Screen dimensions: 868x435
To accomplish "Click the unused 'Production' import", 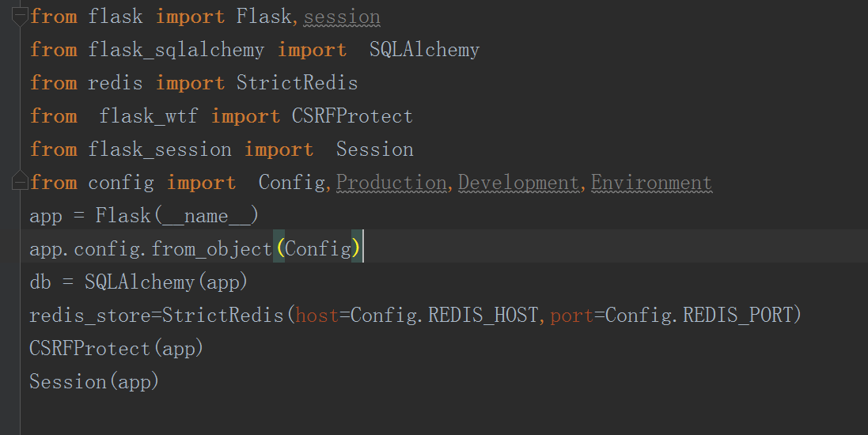I will pyautogui.click(x=392, y=183).
